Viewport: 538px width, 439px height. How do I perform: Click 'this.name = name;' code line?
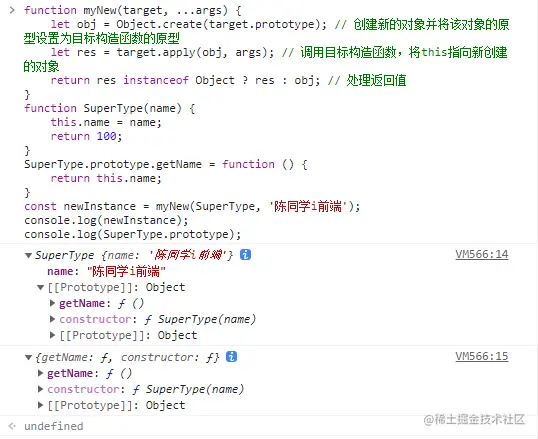tap(106, 122)
